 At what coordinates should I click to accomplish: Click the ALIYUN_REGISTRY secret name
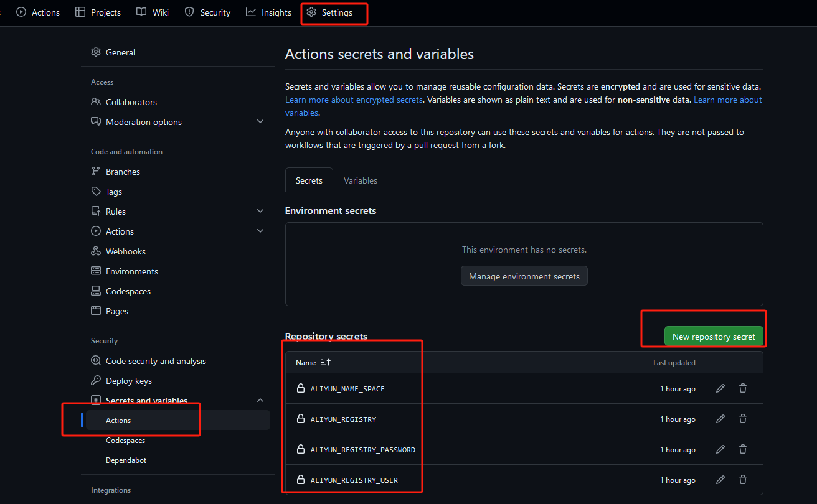(344, 419)
